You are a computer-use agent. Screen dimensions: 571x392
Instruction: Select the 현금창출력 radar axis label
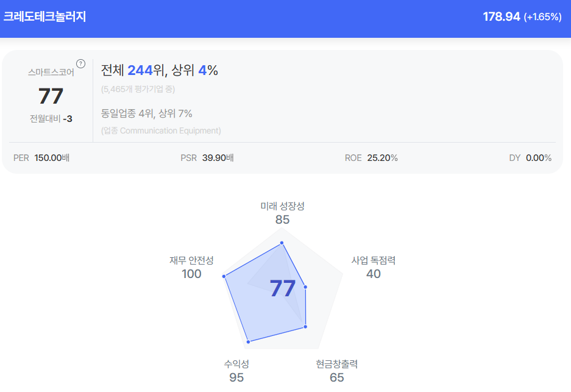pos(336,364)
